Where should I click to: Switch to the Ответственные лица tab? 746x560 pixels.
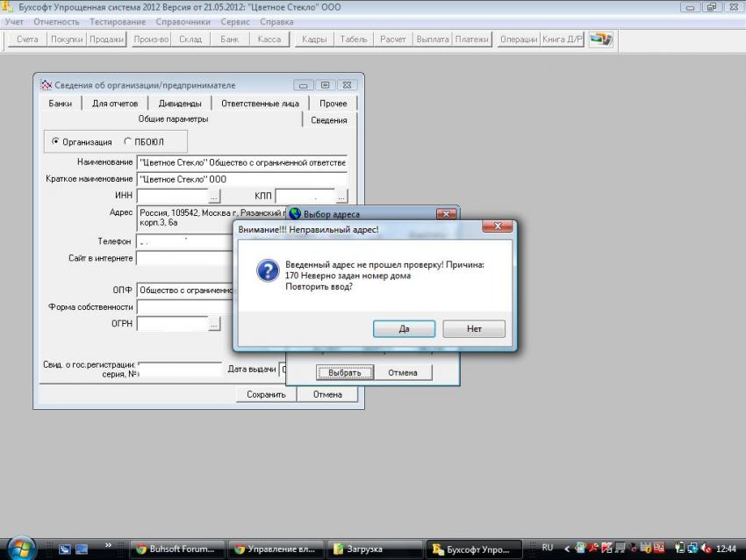pyautogui.click(x=260, y=104)
